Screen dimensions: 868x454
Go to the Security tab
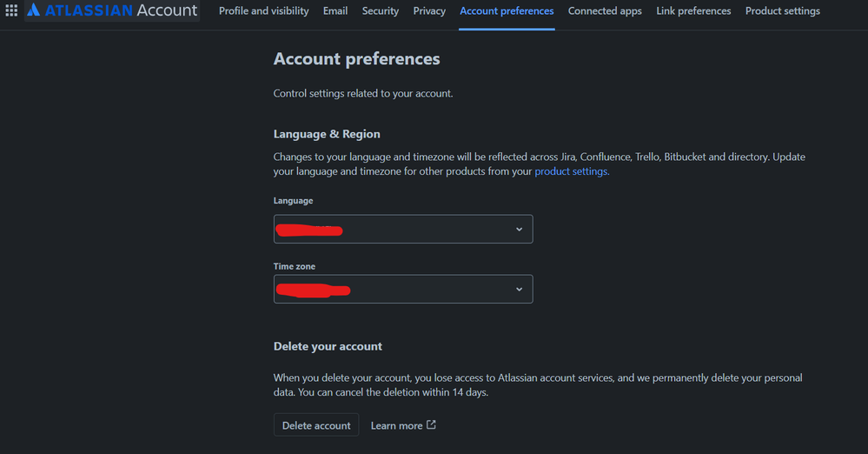pyautogui.click(x=381, y=11)
